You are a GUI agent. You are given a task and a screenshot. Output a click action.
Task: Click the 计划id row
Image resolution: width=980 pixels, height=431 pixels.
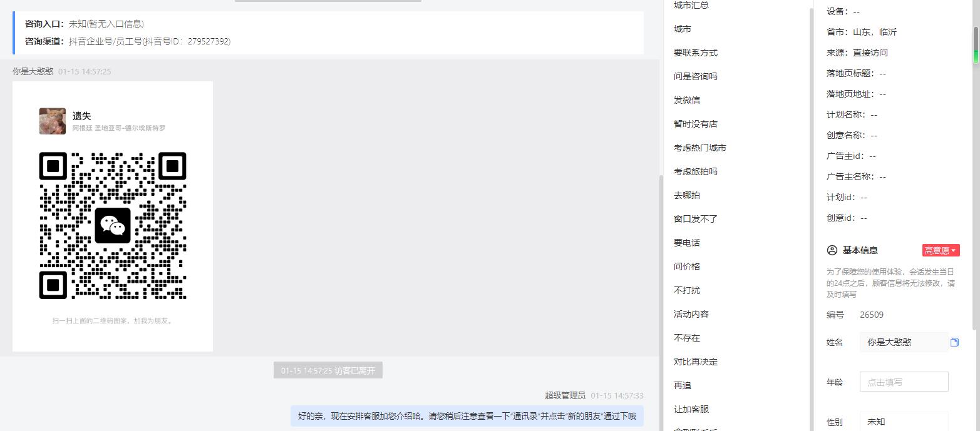[x=847, y=197]
